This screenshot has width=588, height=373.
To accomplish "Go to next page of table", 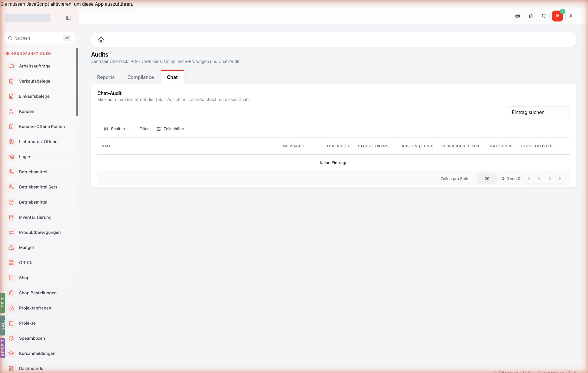I will point(550,178).
